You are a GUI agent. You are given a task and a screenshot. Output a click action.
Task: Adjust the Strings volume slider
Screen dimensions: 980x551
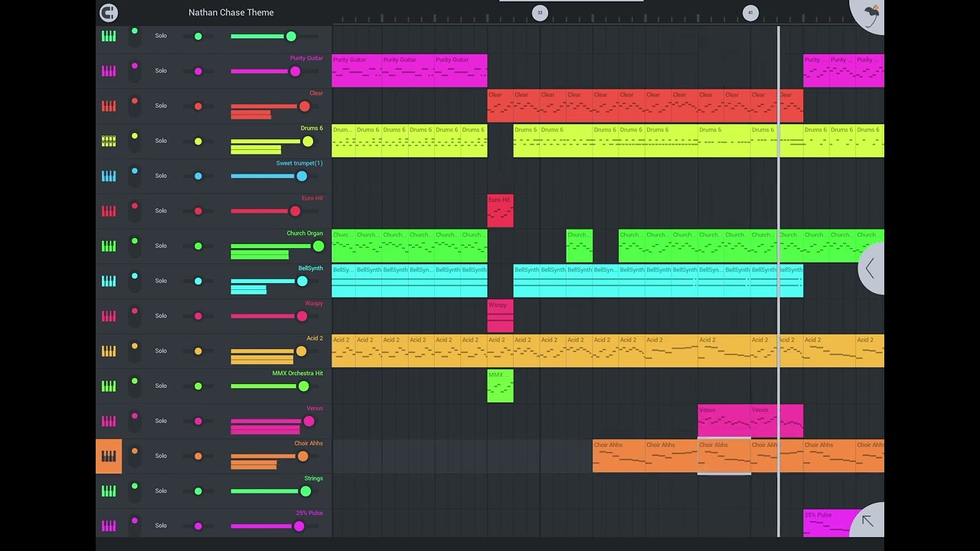[x=274, y=491]
